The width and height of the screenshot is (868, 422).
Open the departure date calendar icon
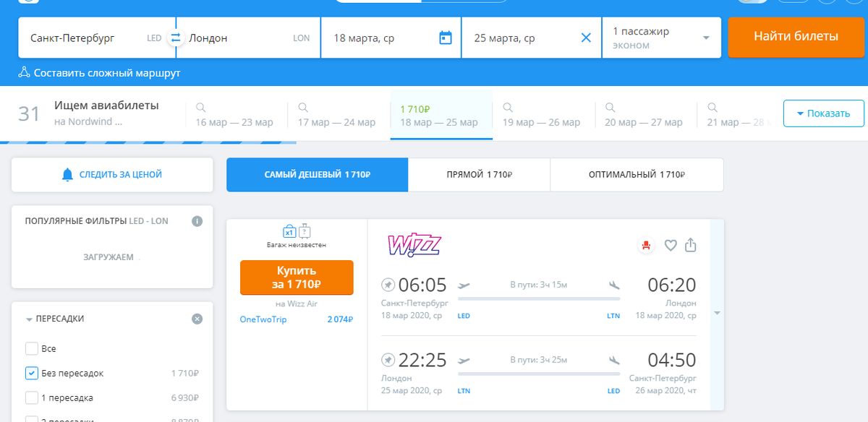(x=446, y=38)
